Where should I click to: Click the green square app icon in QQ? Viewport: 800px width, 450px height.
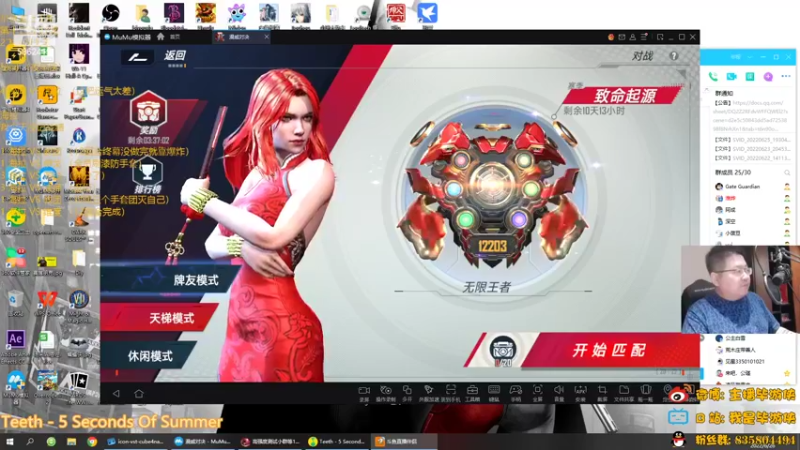click(x=750, y=77)
